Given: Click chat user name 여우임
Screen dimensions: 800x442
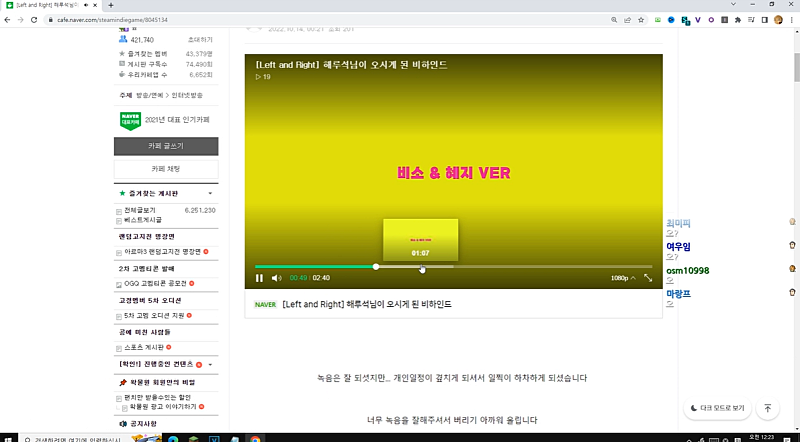Looking at the screenshot, I should (x=678, y=247).
